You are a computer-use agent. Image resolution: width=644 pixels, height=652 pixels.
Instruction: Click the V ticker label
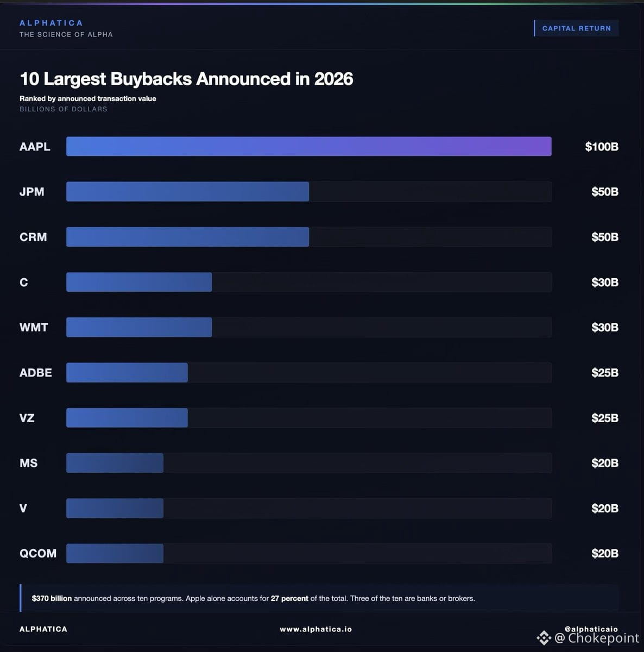click(x=23, y=509)
